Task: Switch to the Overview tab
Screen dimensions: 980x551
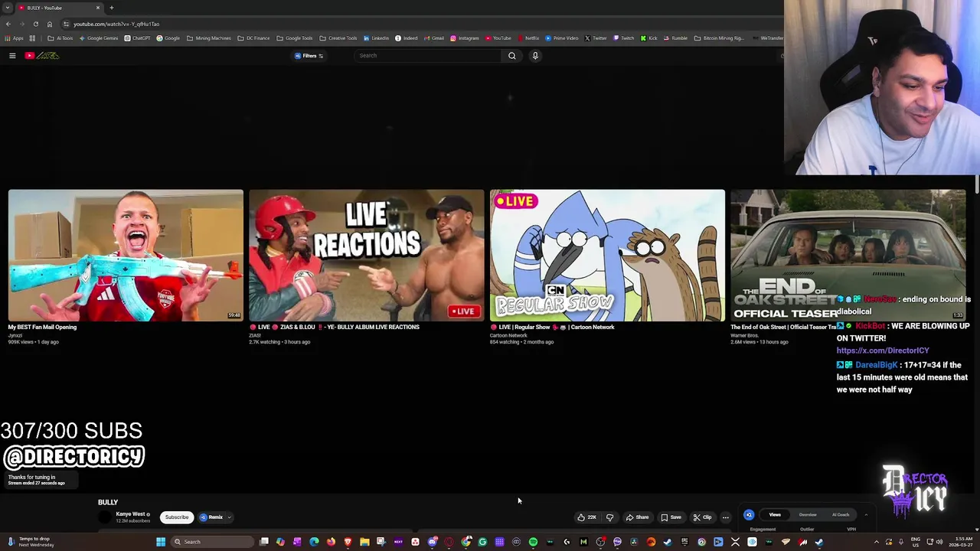Action: click(807, 515)
